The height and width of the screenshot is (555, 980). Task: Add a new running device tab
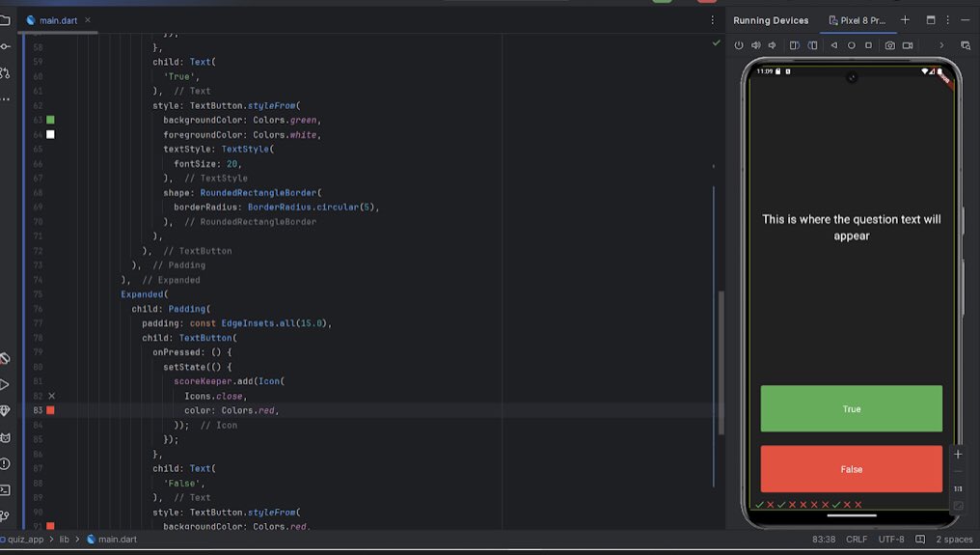point(905,20)
